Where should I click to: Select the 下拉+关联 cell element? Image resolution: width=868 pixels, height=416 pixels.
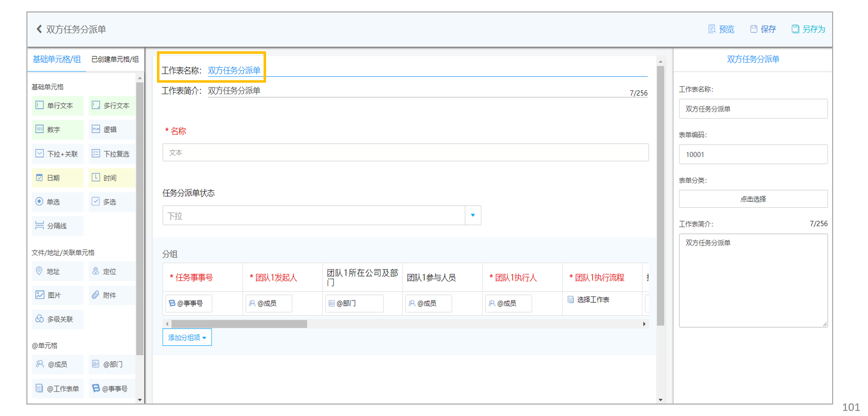[58, 154]
